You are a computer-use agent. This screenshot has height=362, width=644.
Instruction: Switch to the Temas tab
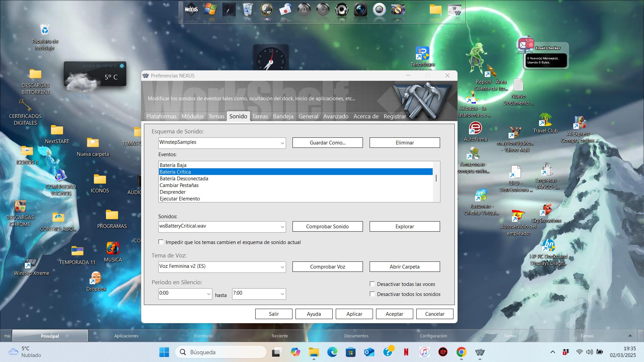pos(216,116)
